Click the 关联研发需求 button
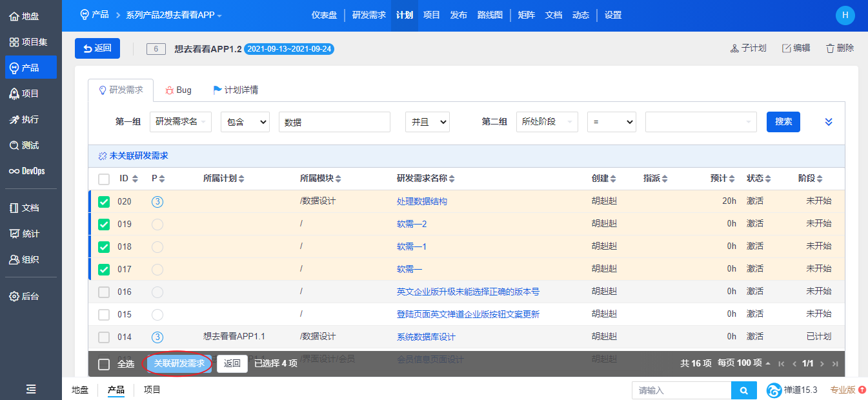Viewport: 868px width, 400px height. [179, 364]
